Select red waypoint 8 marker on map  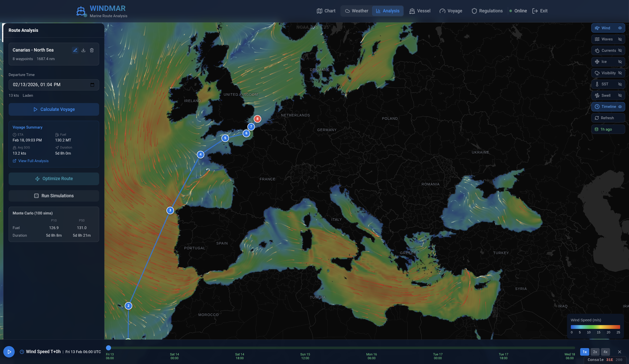point(257,119)
